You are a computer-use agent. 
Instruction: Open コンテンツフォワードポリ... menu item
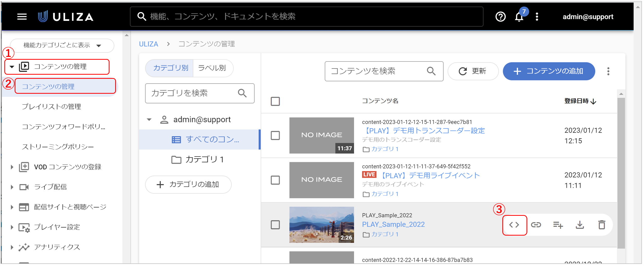64,127
